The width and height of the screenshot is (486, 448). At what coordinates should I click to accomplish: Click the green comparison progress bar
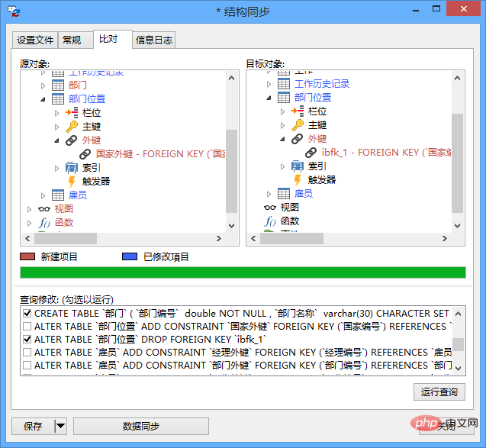pos(243,272)
